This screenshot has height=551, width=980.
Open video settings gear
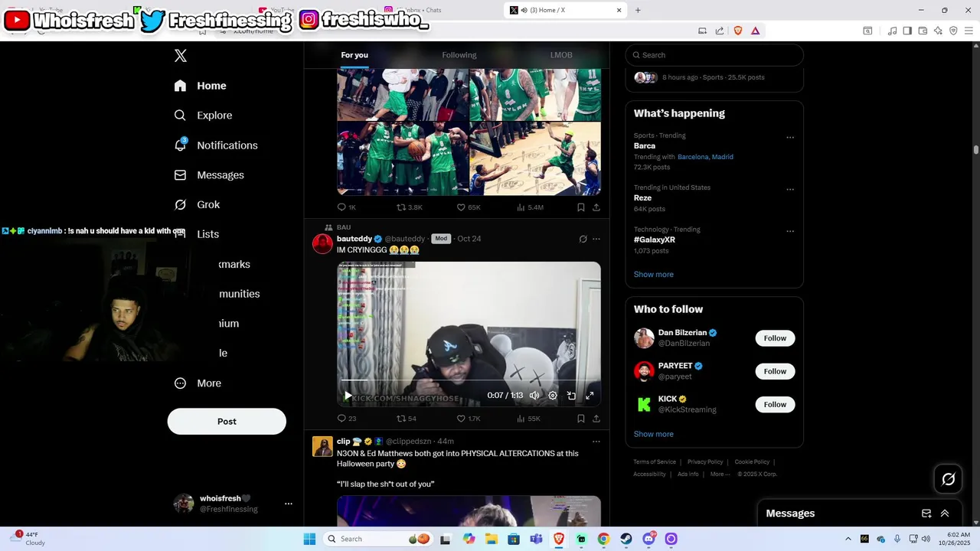[x=553, y=396]
